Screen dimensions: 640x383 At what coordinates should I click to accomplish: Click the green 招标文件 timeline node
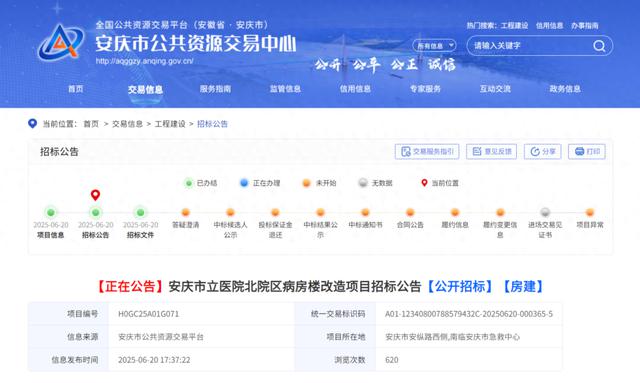140,212
